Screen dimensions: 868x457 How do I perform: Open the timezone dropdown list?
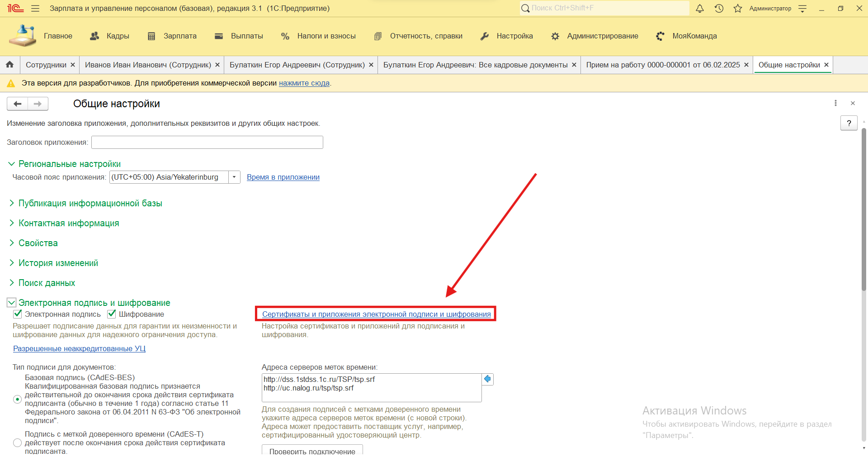point(234,177)
